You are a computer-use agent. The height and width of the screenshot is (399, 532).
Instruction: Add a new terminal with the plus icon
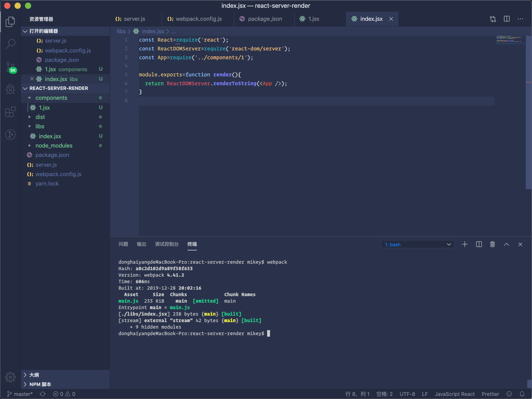click(465, 244)
